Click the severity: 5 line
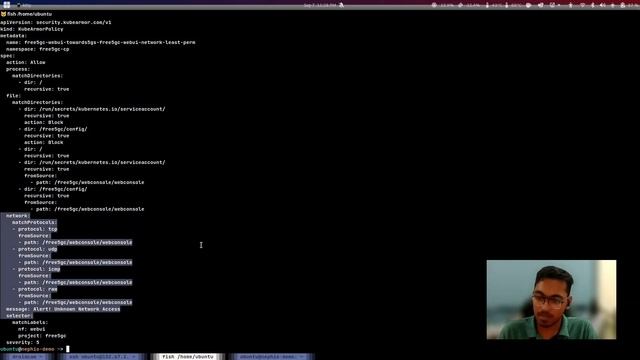 [22, 342]
